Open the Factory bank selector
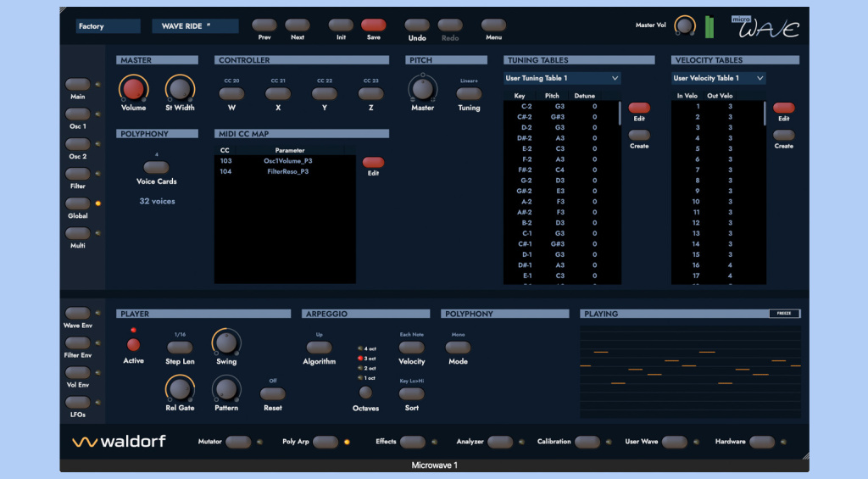 tap(108, 26)
